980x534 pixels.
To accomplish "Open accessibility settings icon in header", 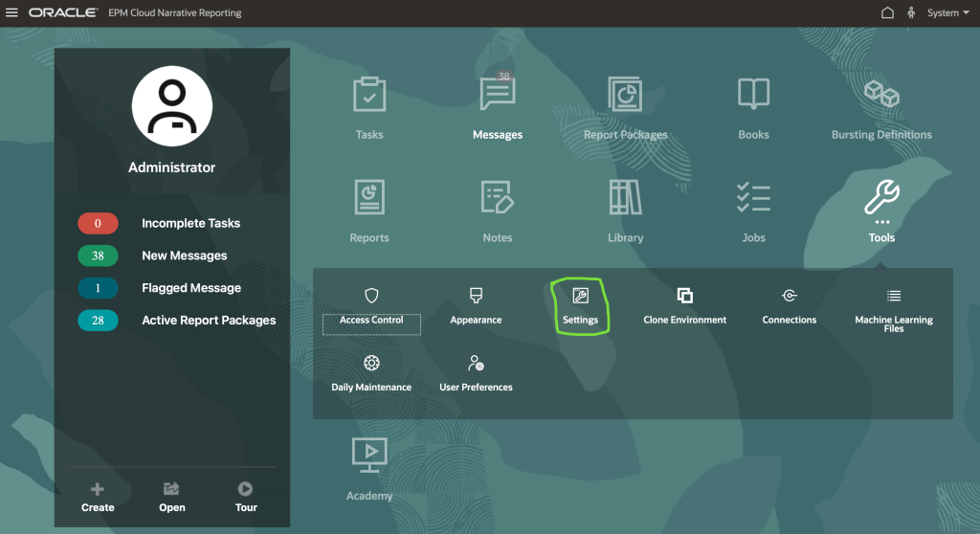I will click(911, 13).
